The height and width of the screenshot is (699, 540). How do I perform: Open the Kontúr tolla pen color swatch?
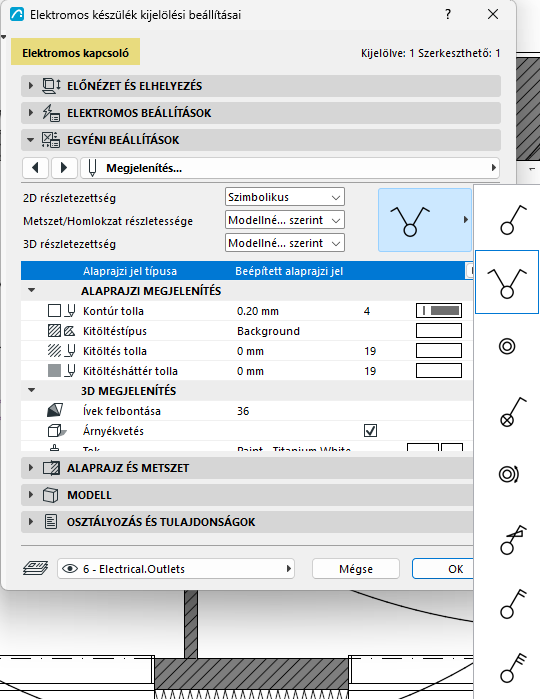[439, 310]
